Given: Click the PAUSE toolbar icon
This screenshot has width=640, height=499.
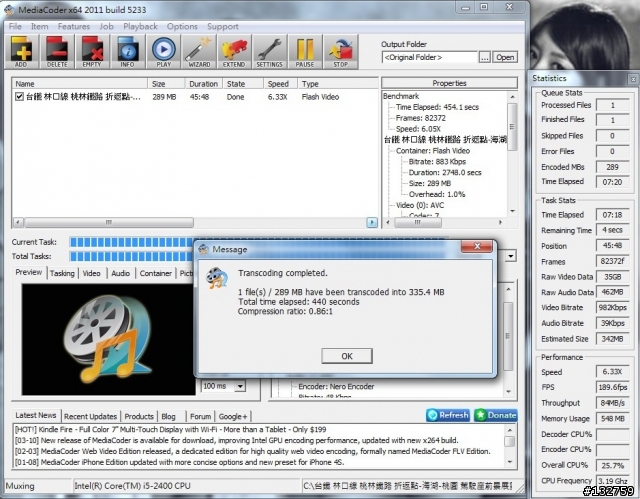Looking at the screenshot, I should 305,51.
